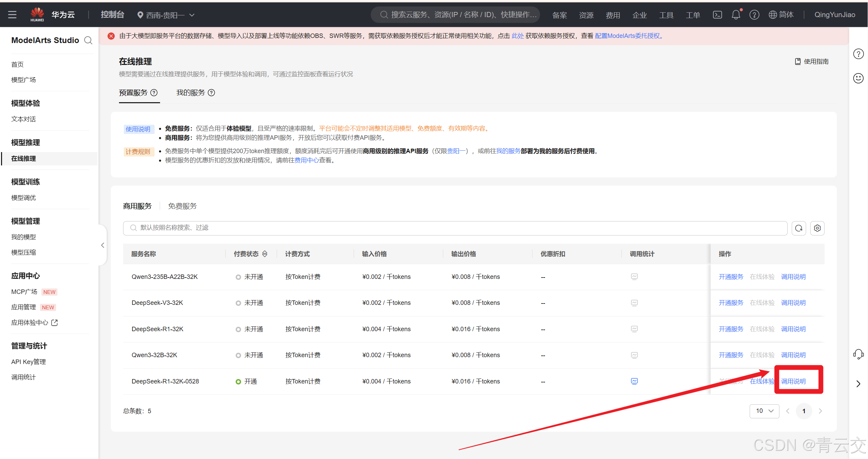Open 模型调优 in sidebar
The image size is (868, 459).
[x=24, y=198]
